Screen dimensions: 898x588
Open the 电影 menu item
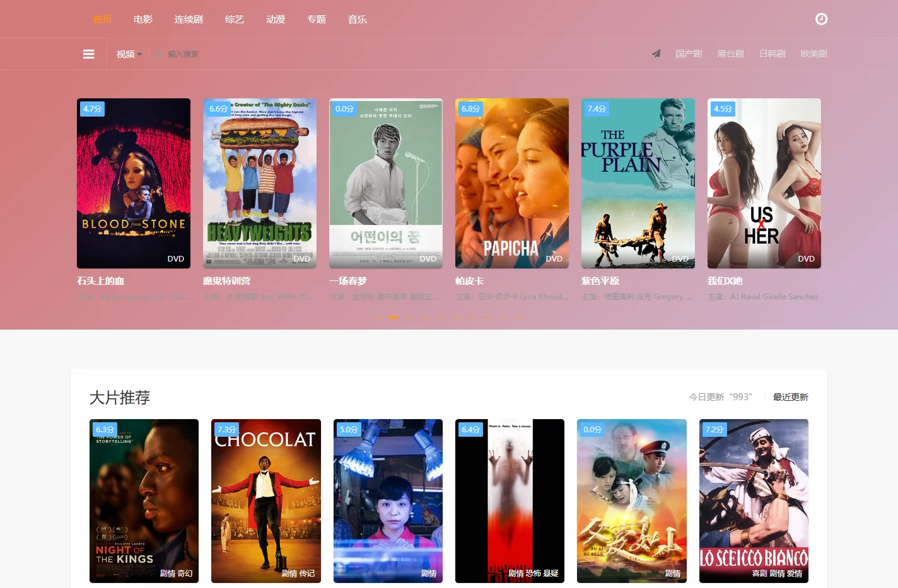[143, 20]
